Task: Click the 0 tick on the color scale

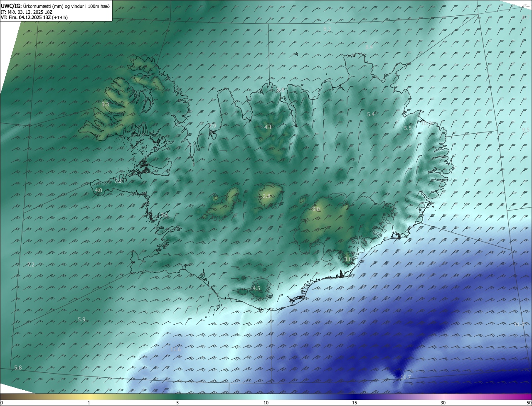Action: [x=2, y=403]
